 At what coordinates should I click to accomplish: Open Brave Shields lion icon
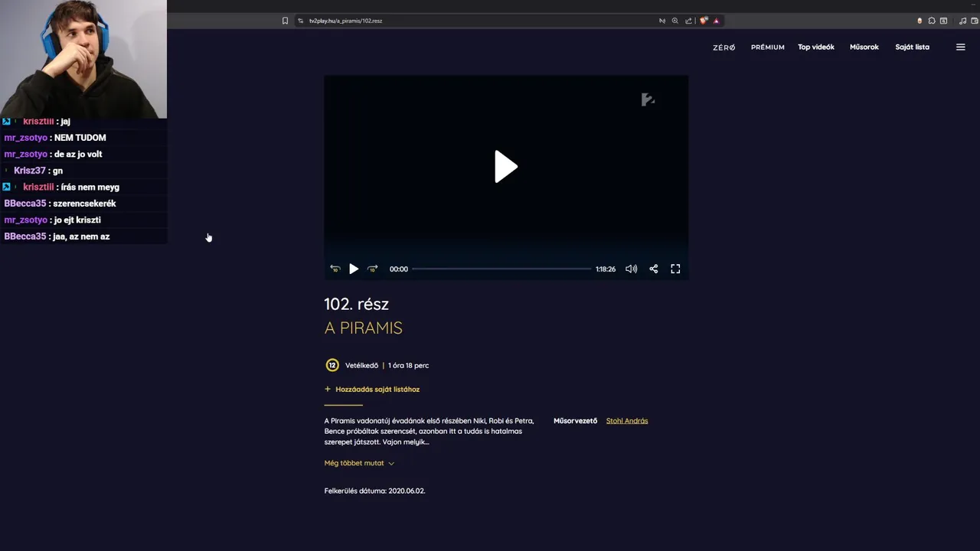(x=704, y=21)
